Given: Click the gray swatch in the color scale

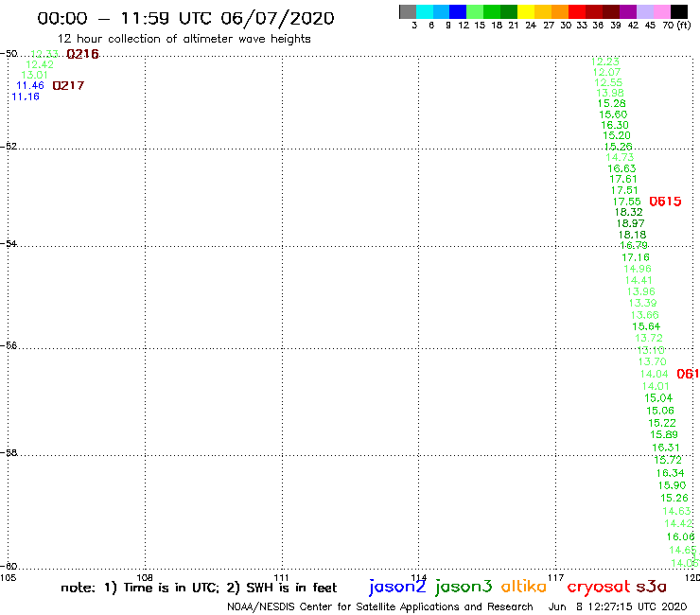Looking at the screenshot, I should click(x=408, y=11).
